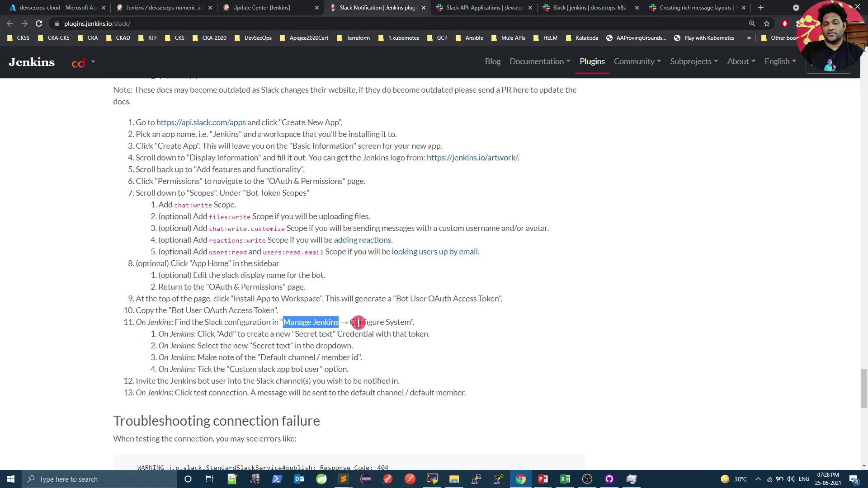
Task: Click the browser reload page icon
Action: click(39, 23)
